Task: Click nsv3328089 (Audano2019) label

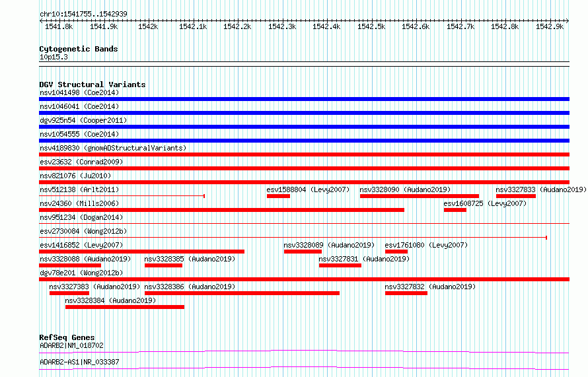Action: click(x=329, y=245)
